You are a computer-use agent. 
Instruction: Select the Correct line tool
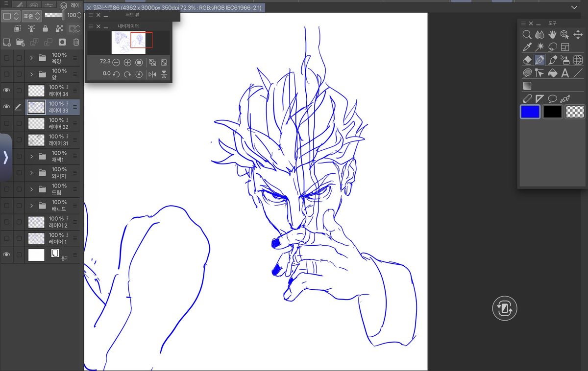click(x=539, y=73)
